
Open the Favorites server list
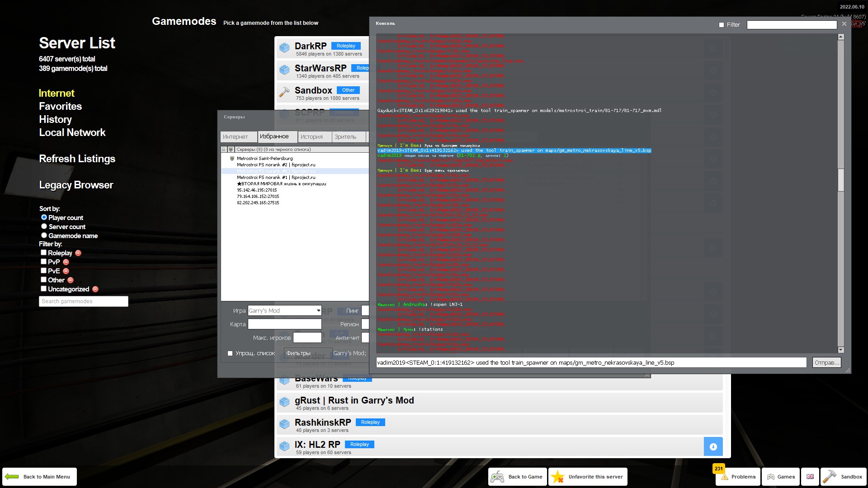60,106
